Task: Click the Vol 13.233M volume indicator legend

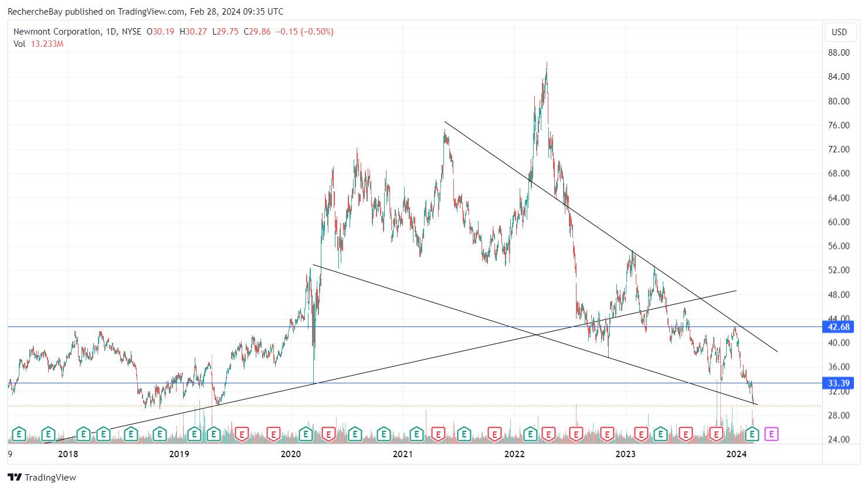Action: (38, 44)
